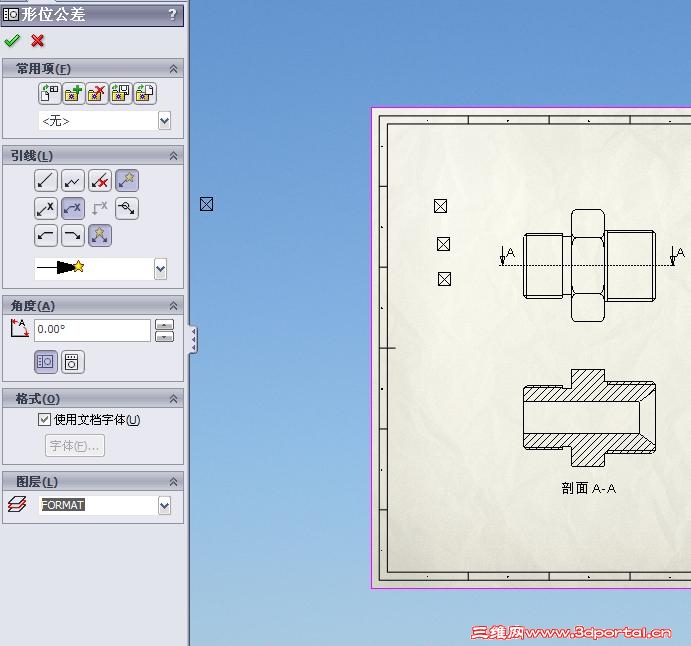
Task: Click Delete favorite icon with red X
Action: pyautogui.click(x=97, y=93)
